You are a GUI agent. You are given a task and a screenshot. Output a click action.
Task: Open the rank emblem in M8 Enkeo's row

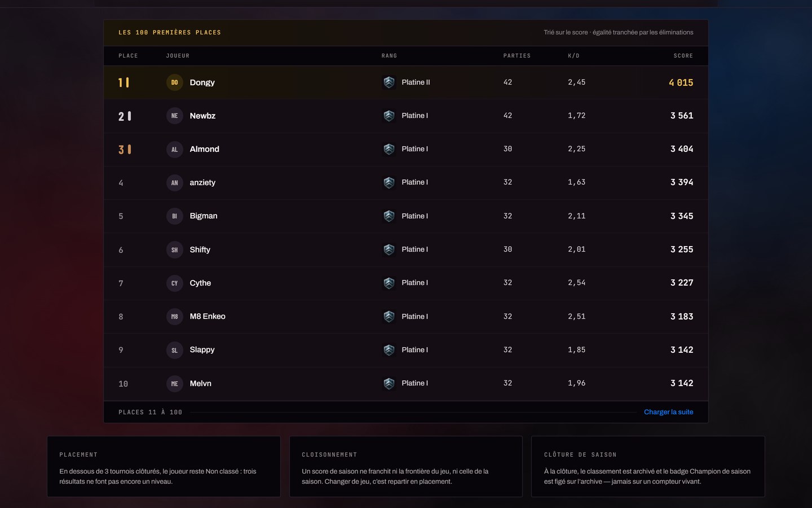tap(389, 317)
